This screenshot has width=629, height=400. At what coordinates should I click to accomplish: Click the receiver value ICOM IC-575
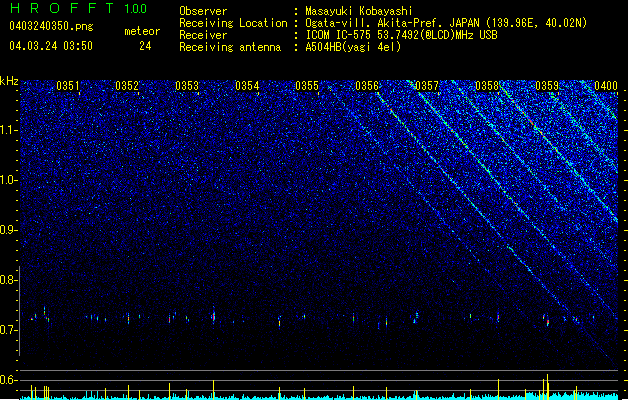coord(339,35)
